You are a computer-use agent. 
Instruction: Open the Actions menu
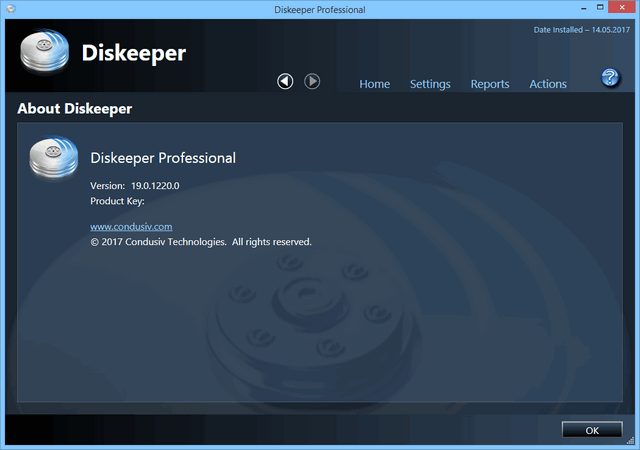(548, 84)
